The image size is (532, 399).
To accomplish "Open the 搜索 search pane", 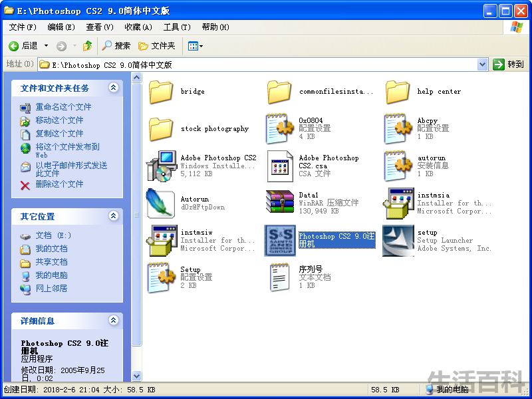I will [116, 46].
